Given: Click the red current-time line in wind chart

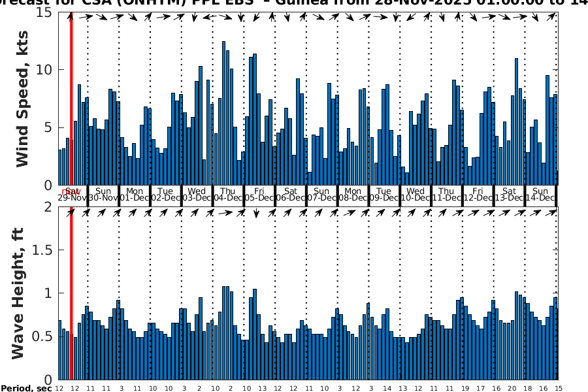Looking at the screenshot, I should click(71, 98).
